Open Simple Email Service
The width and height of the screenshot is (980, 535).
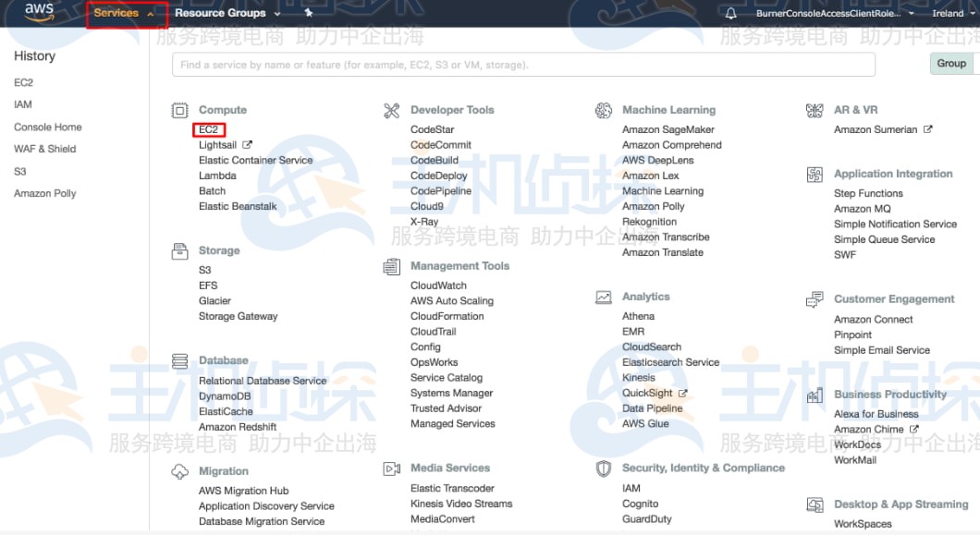tap(882, 350)
